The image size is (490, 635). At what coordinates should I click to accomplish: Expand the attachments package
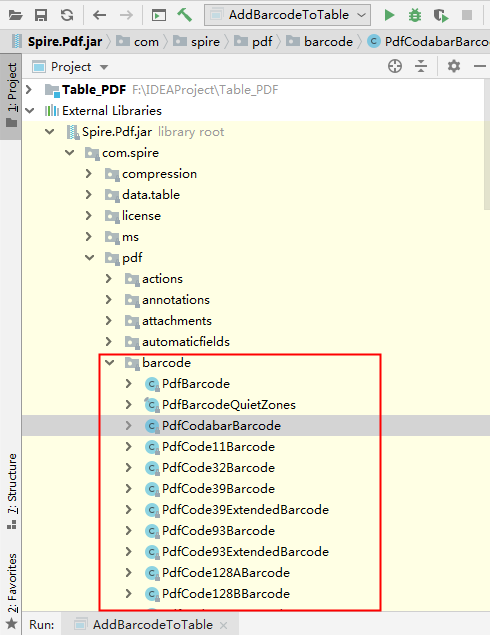[x=109, y=321]
